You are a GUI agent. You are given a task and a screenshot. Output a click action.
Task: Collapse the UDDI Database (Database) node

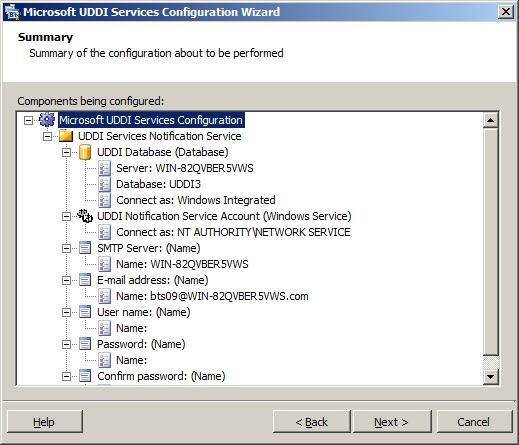point(66,152)
